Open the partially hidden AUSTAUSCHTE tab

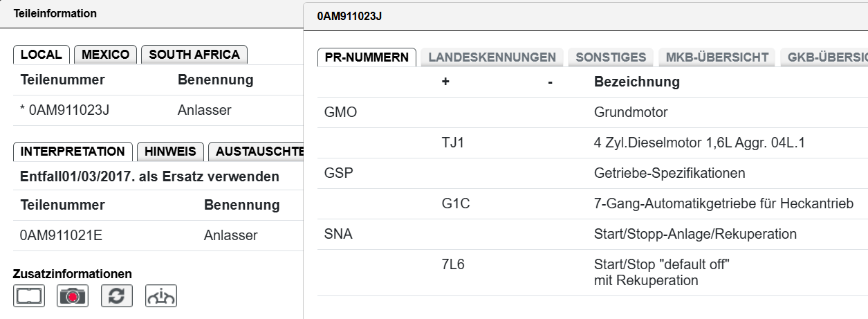coord(257,152)
